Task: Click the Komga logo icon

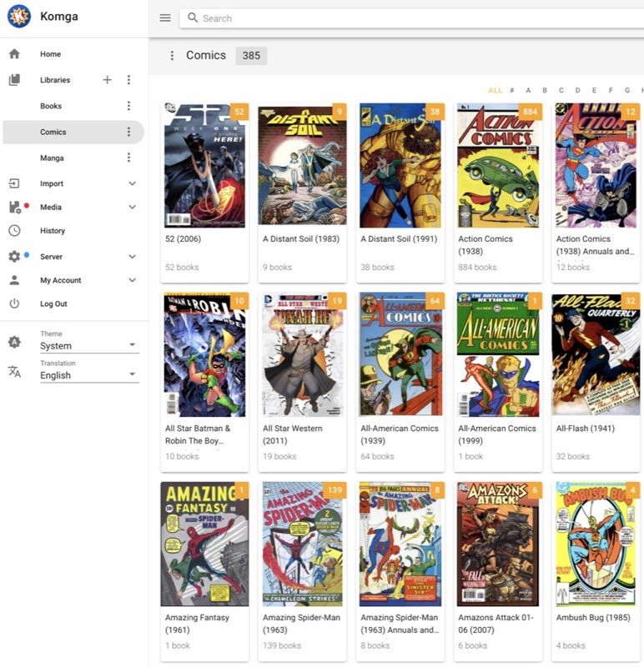Action: coord(18,16)
